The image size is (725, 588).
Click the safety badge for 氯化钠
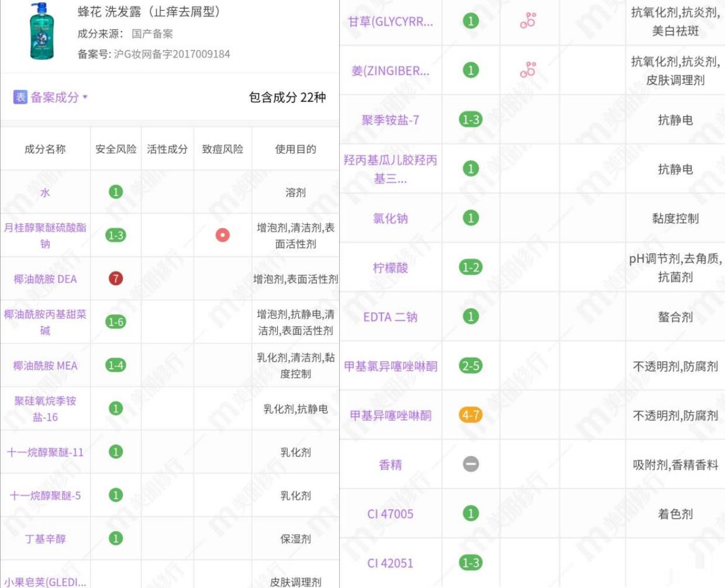(x=471, y=218)
